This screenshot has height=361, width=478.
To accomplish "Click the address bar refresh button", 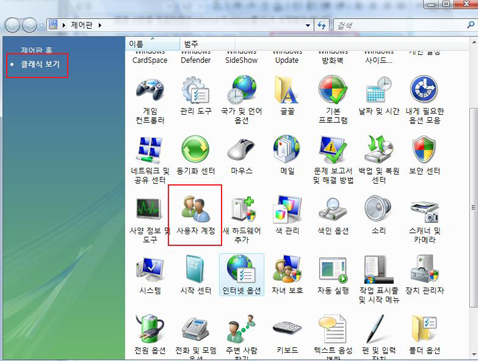I will [x=322, y=25].
